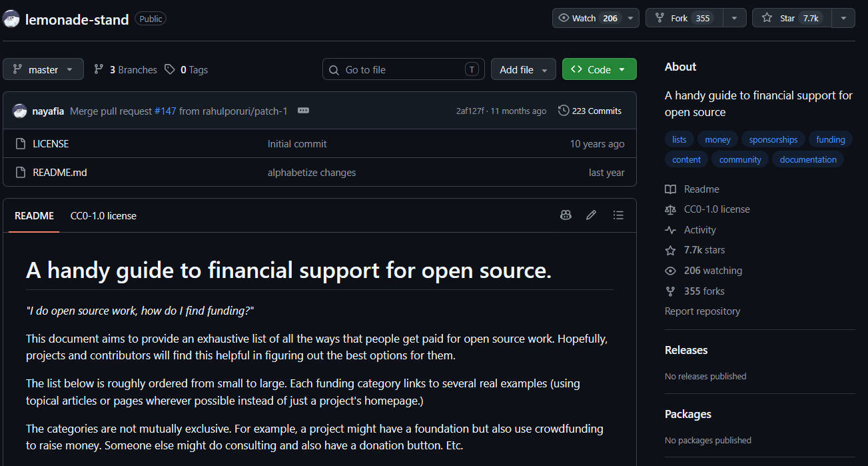Expand the Add file dropdown
The width and height of the screenshot is (868, 466).
(524, 69)
